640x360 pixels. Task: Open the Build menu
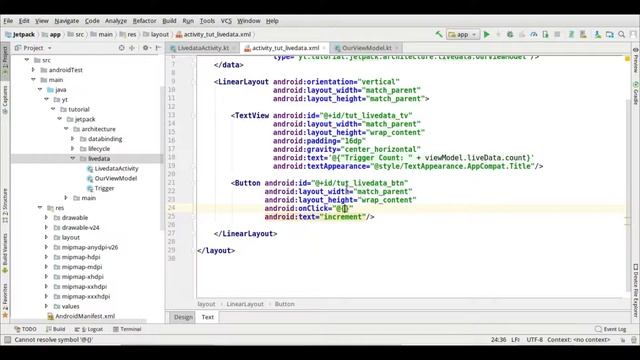(169, 21)
